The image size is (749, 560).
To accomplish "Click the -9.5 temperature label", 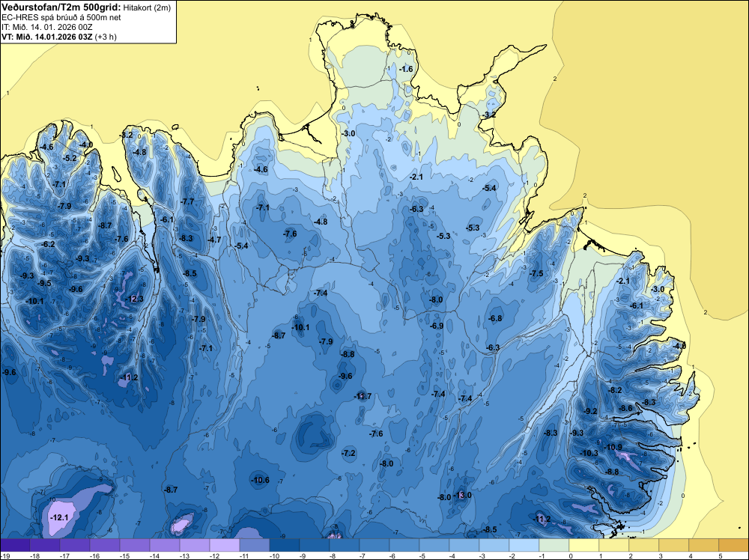I will 44,283.
